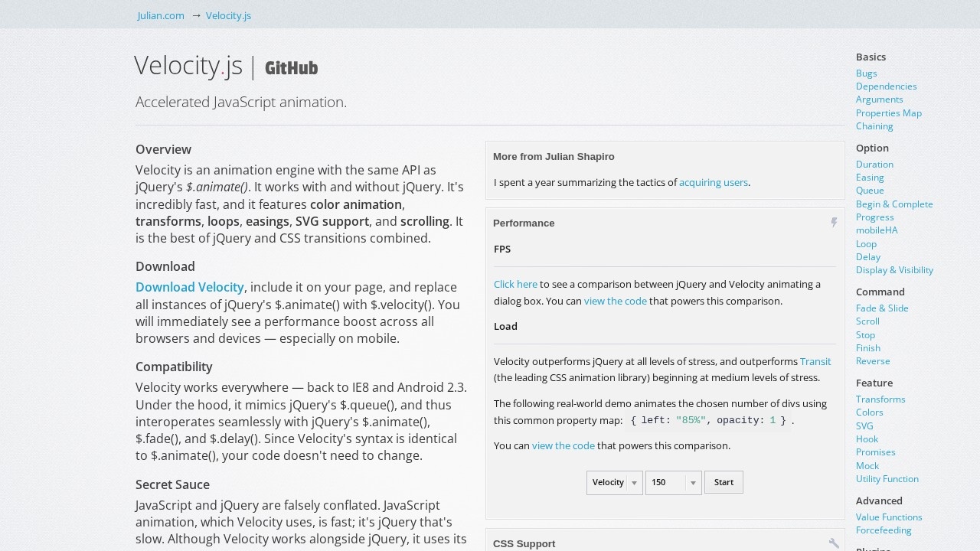Open the GitHub link in the page title
This screenshot has height=551, width=980.
coord(291,68)
